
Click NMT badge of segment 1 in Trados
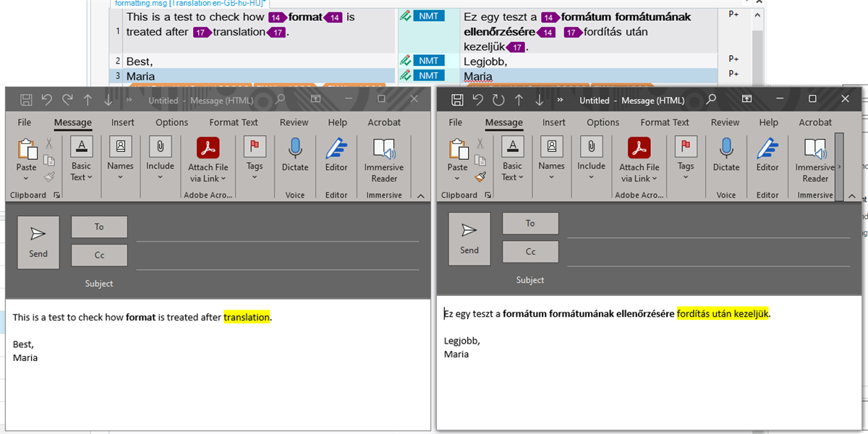point(429,16)
